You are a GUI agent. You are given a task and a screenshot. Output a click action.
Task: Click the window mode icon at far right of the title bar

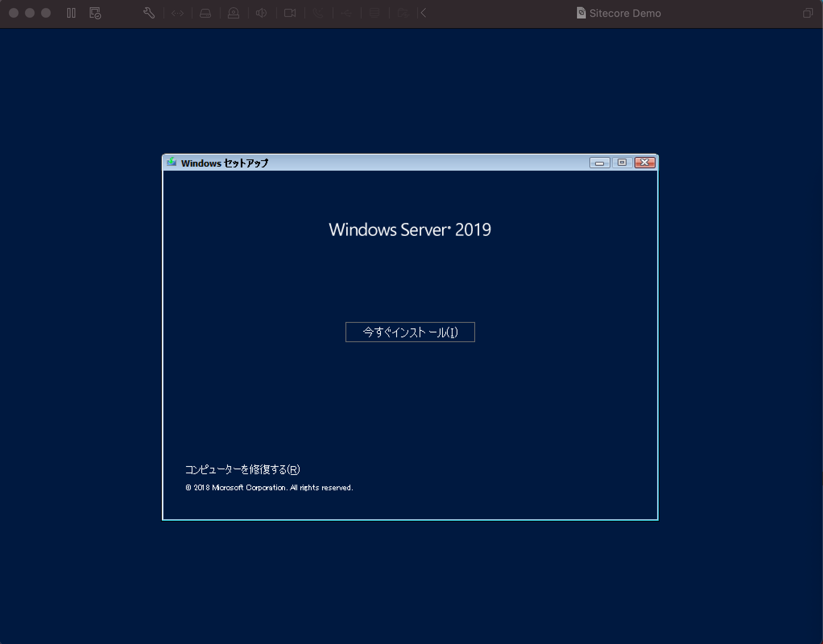click(x=808, y=13)
